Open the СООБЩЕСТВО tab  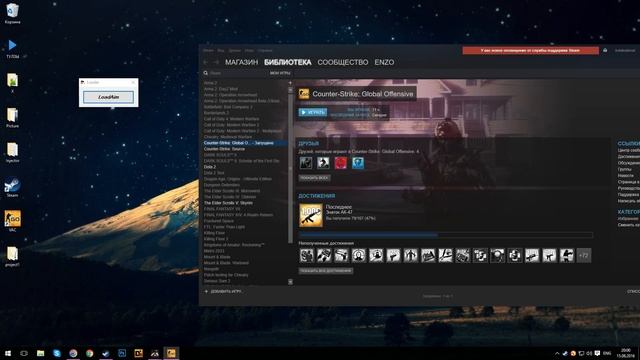343,62
